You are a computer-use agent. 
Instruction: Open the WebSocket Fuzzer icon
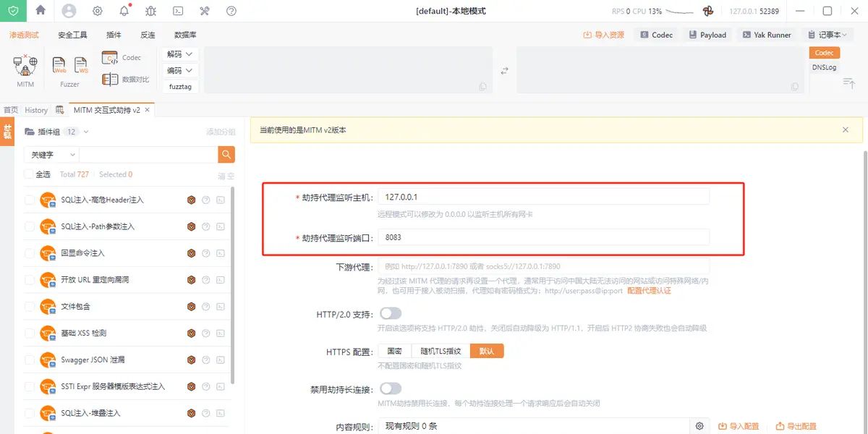[81, 65]
